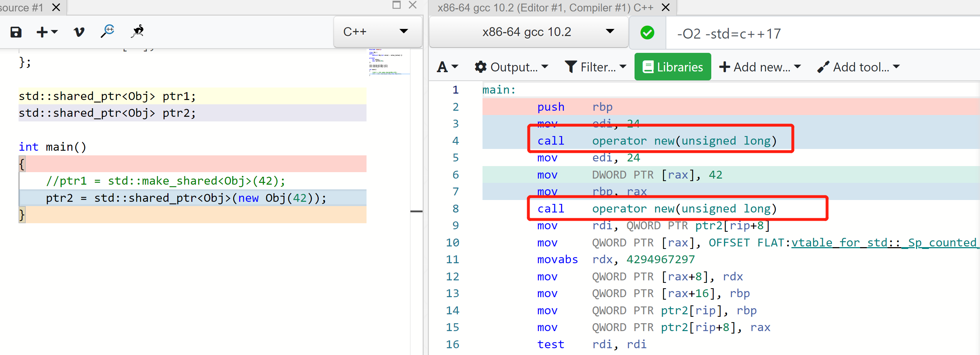Launch Quick-bench runner icon

pyautogui.click(x=137, y=31)
